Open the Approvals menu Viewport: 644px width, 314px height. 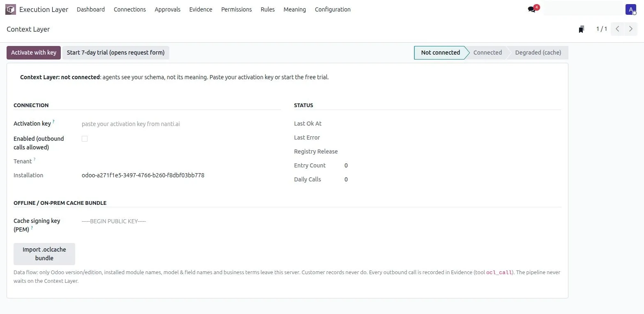[x=168, y=9]
